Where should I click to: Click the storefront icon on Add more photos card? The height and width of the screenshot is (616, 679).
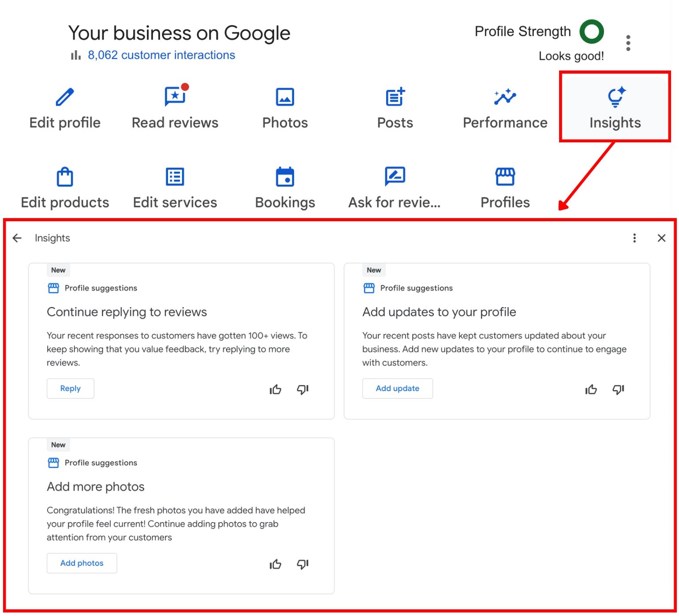coord(53,464)
